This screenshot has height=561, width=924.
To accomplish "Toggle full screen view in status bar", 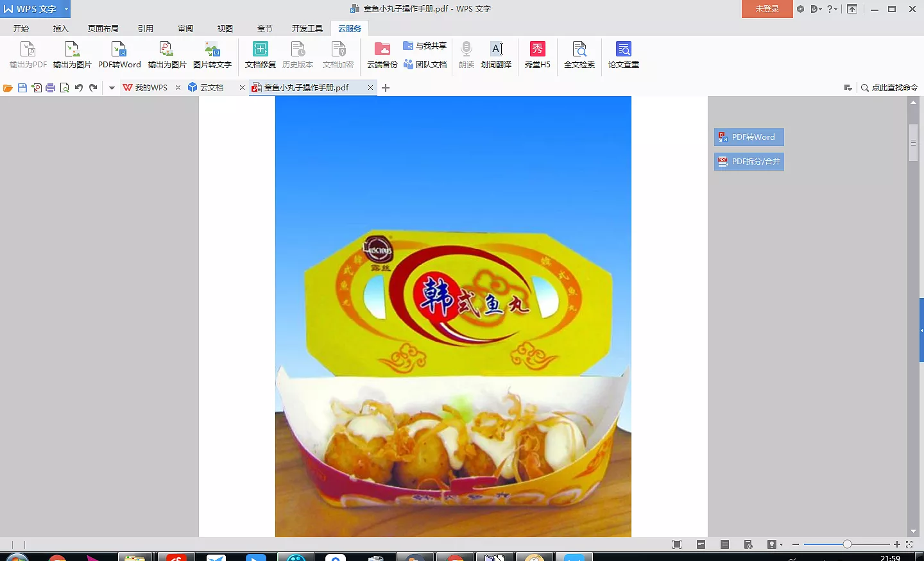I will coord(677,544).
